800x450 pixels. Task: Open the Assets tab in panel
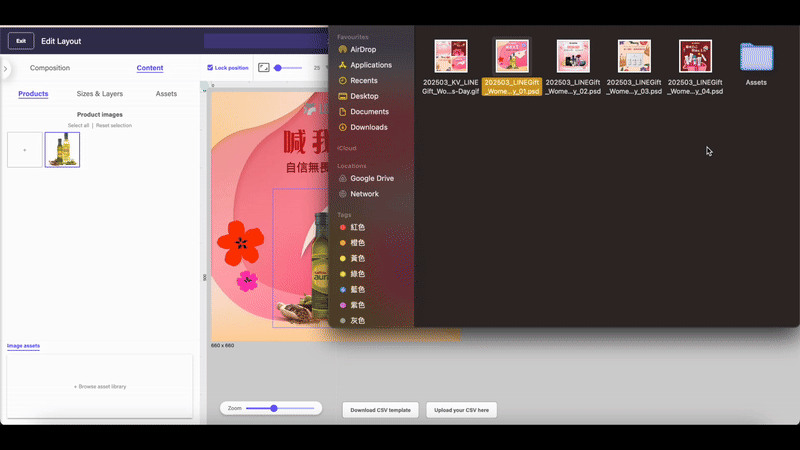166,94
